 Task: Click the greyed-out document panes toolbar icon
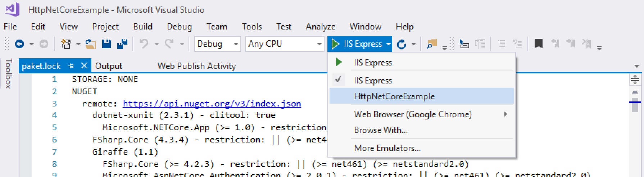coord(480,44)
